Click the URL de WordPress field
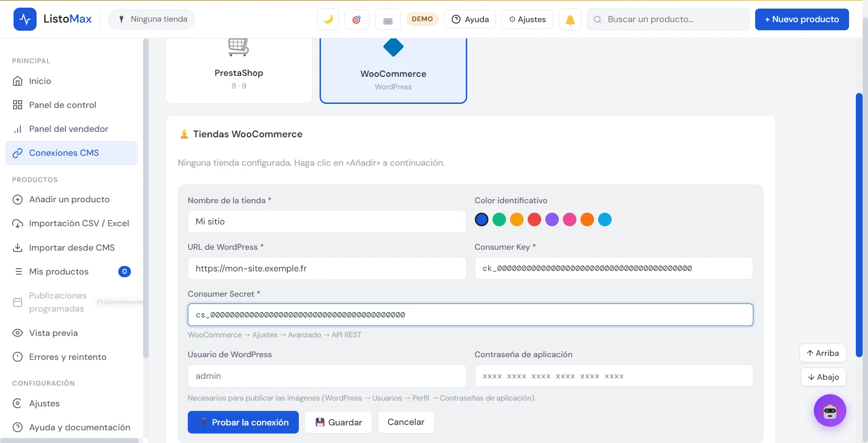This screenshot has width=868, height=443. point(327,269)
